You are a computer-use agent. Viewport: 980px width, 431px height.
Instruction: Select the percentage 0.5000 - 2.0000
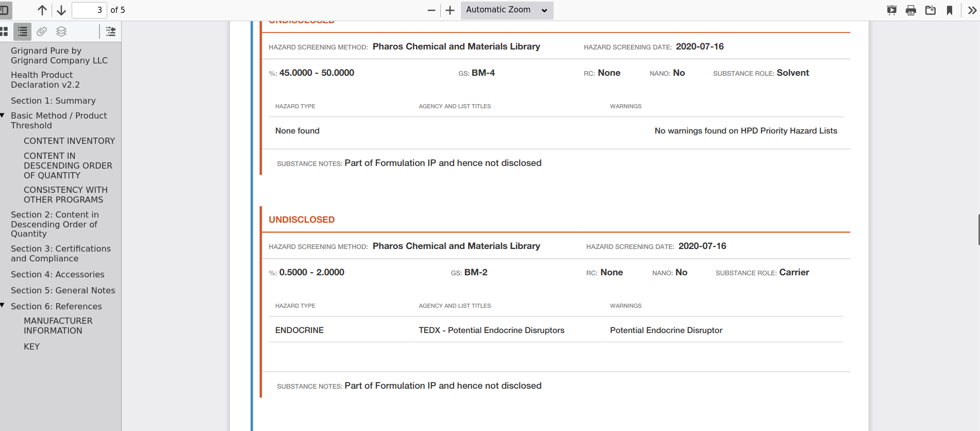(312, 272)
